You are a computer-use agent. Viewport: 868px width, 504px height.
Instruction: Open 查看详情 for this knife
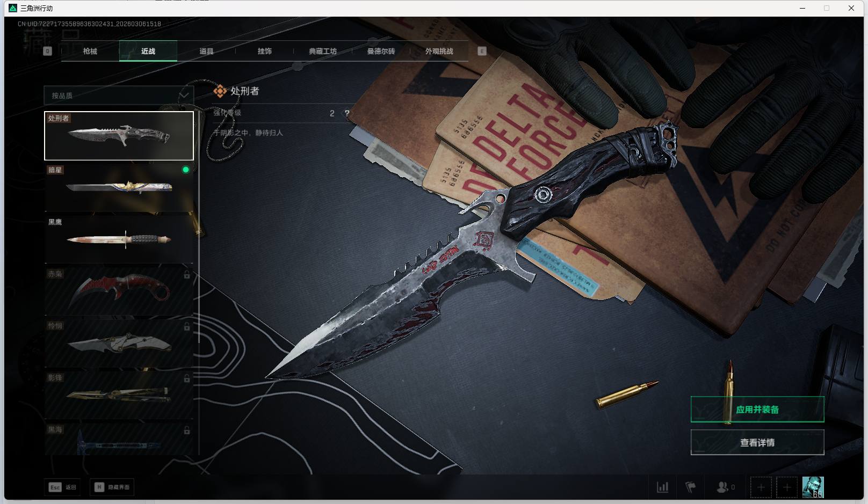tap(757, 443)
